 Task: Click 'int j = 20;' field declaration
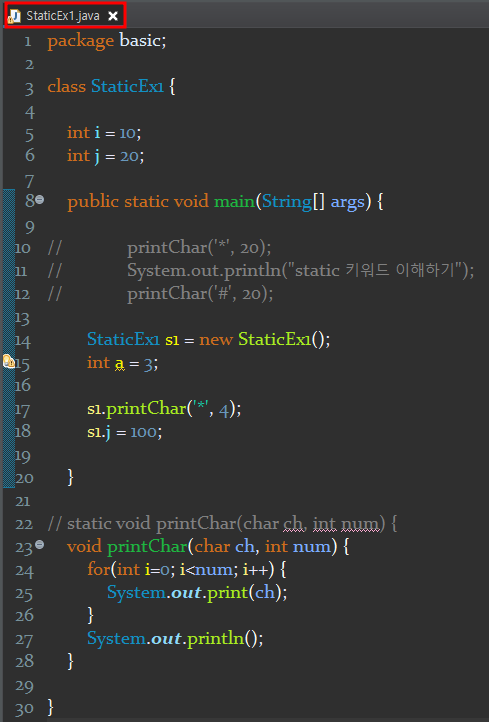(x=105, y=156)
